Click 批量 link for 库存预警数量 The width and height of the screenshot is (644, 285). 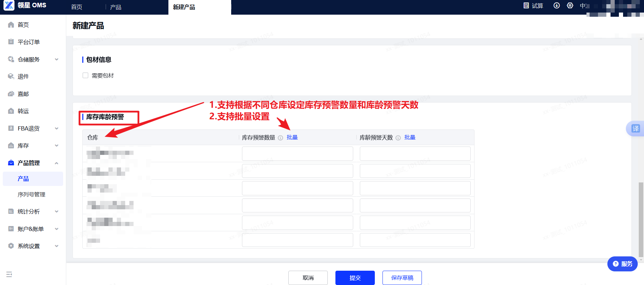(x=292, y=137)
